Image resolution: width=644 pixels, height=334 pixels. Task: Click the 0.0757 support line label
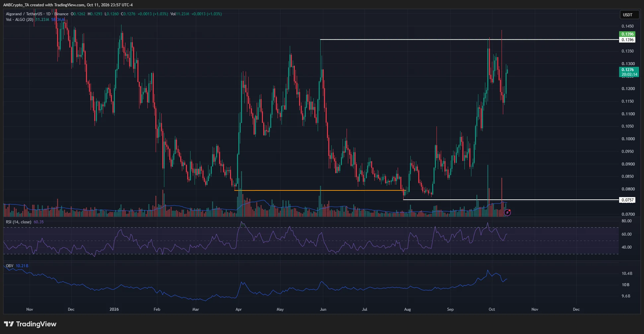point(627,200)
